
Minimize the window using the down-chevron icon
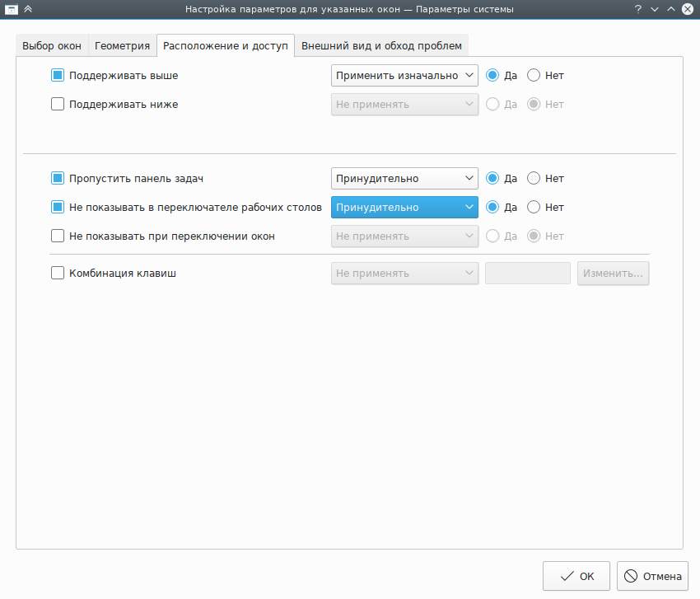(655, 9)
